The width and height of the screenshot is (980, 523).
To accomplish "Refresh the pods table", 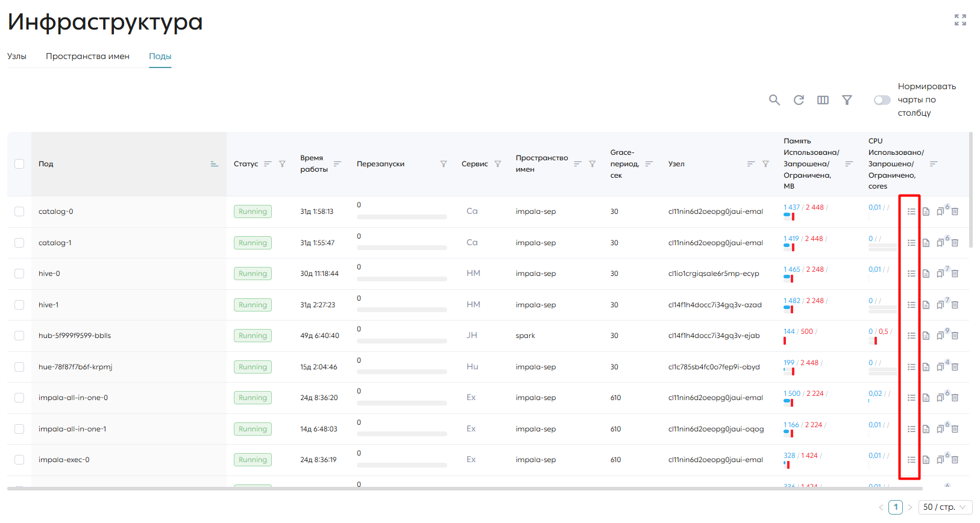I will point(799,100).
